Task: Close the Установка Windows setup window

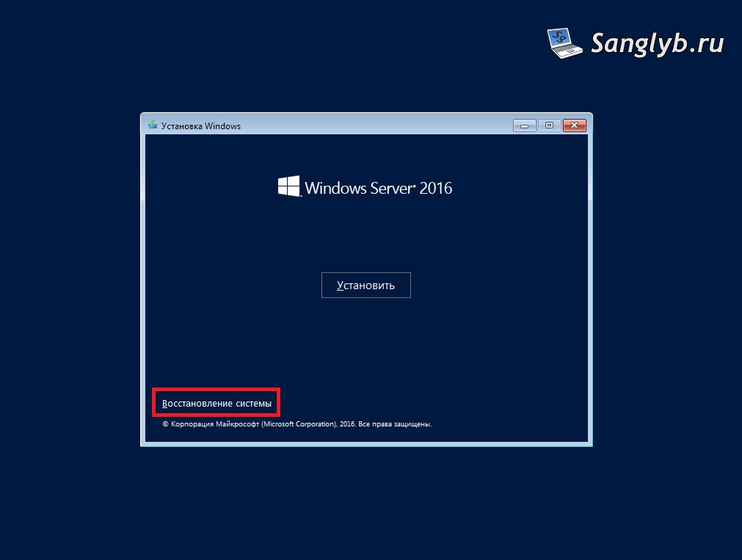Action: (x=575, y=126)
